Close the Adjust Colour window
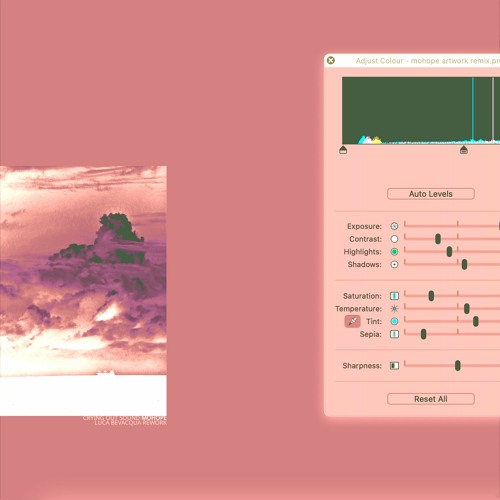This screenshot has width=500, height=500. pyautogui.click(x=331, y=60)
